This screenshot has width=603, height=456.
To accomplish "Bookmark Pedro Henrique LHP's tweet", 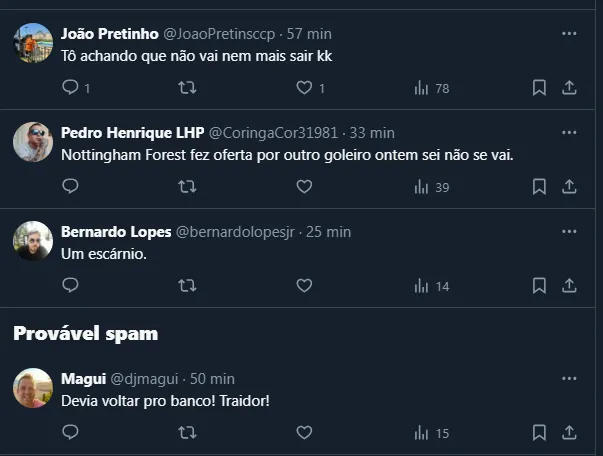I will click(539, 186).
